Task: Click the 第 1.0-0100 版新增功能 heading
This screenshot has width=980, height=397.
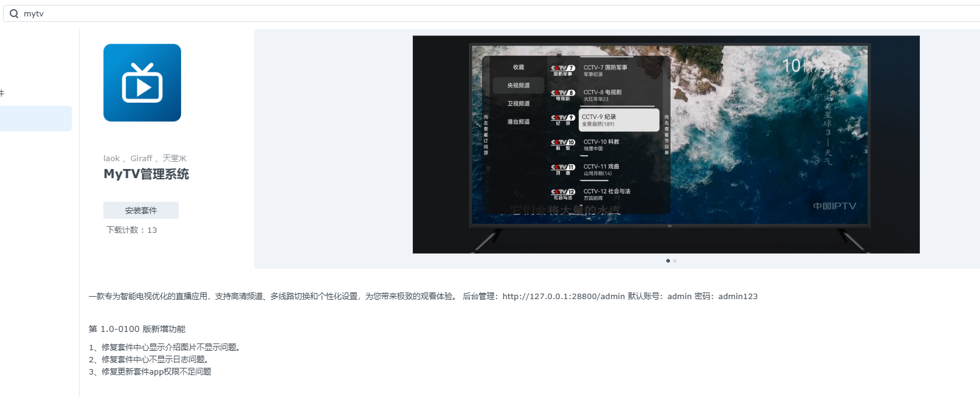Action: 137,329
